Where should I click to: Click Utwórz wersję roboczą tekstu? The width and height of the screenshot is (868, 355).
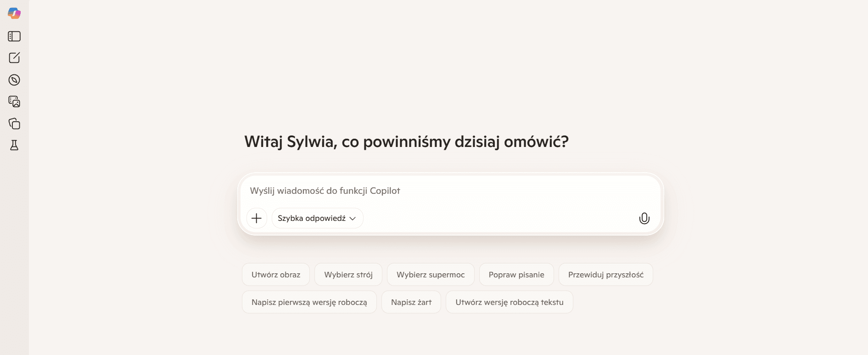(x=510, y=302)
